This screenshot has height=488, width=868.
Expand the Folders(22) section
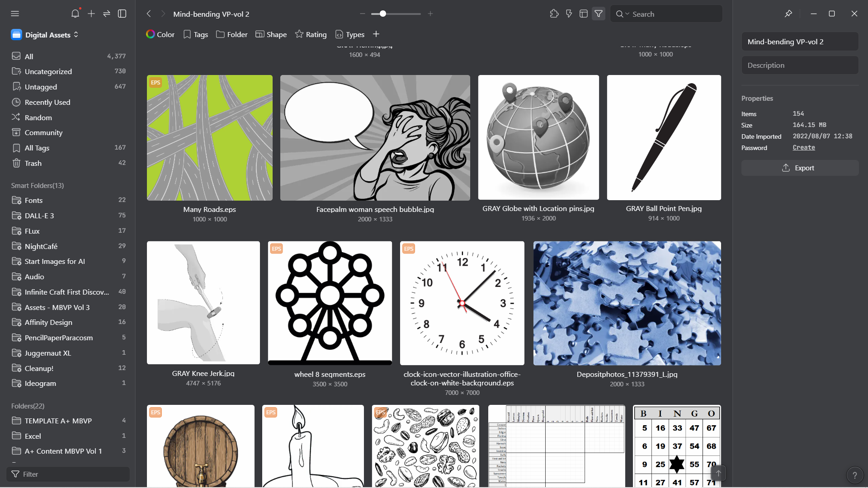tap(28, 406)
